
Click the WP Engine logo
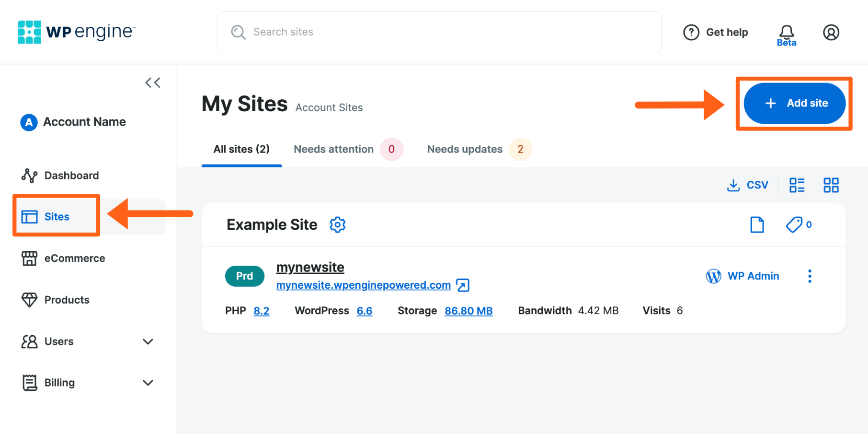(x=75, y=32)
